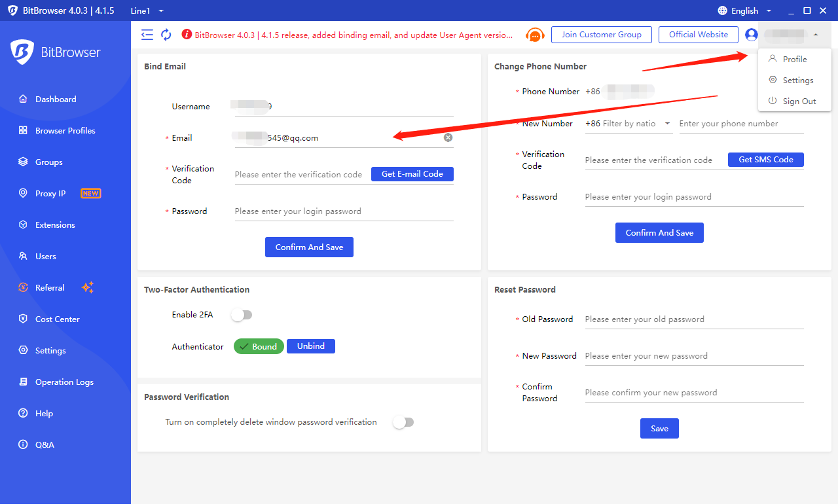Click the Bind Email section heading
This screenshot has height=504, width=838.
point(165,67)
